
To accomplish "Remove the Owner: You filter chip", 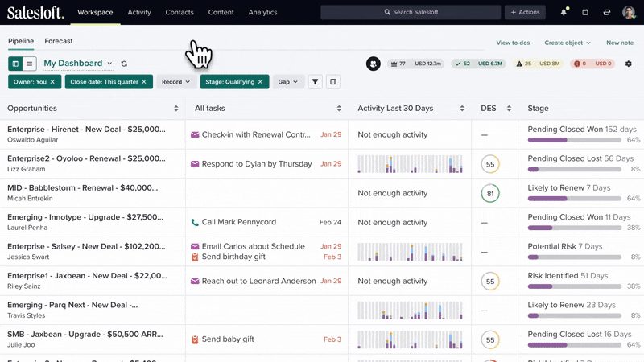I will point(52,82).
